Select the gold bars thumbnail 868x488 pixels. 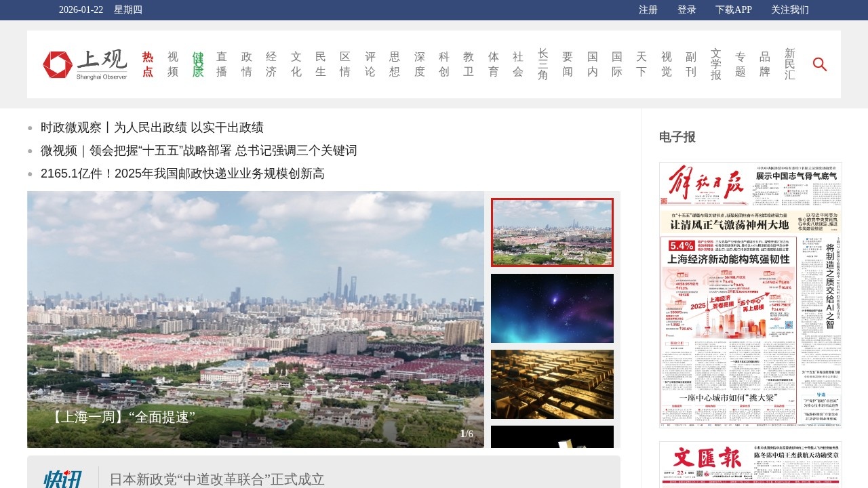point(552,384)
